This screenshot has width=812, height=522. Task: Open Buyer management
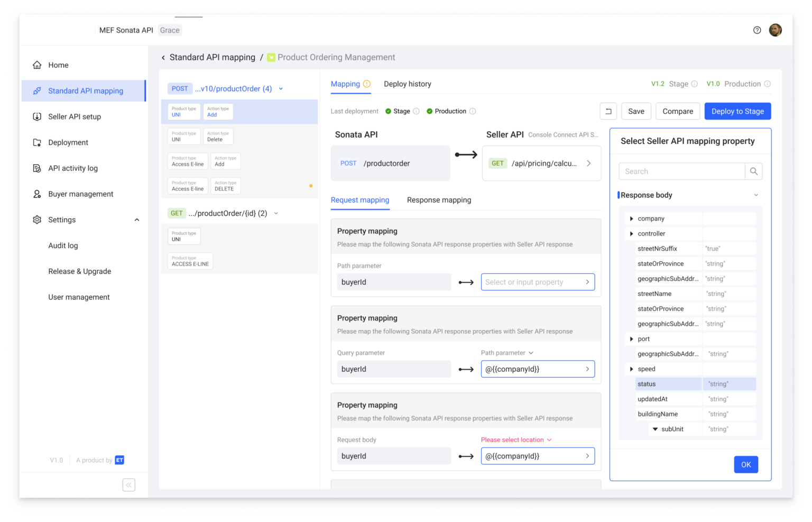tap(80, 194)
